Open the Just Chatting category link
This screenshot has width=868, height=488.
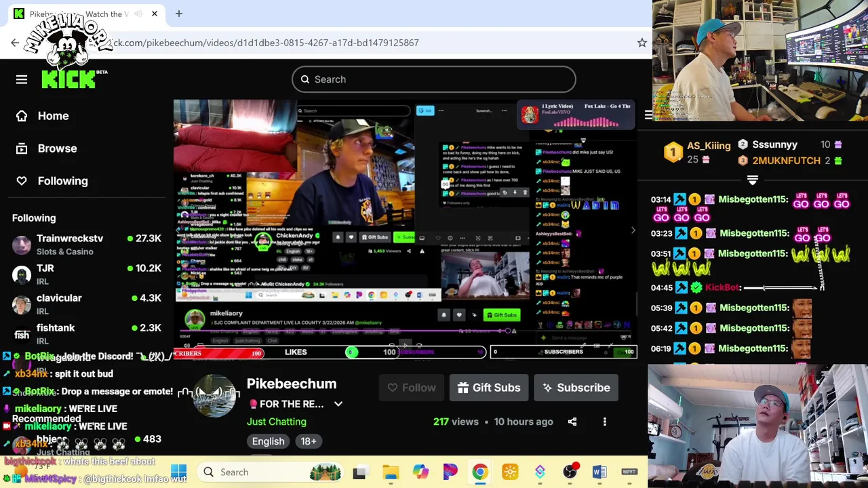pyautogui.click(x=277, y=422)
